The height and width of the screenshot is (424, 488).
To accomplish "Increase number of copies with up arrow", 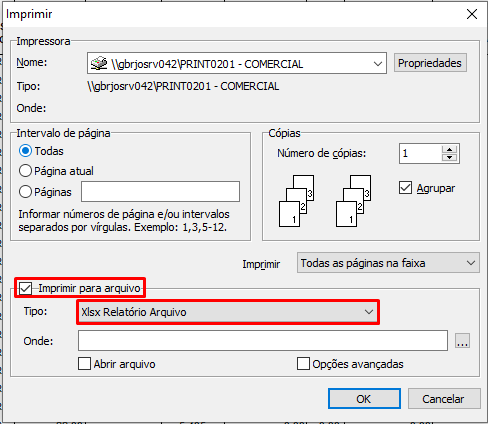I will coord(450,149).
